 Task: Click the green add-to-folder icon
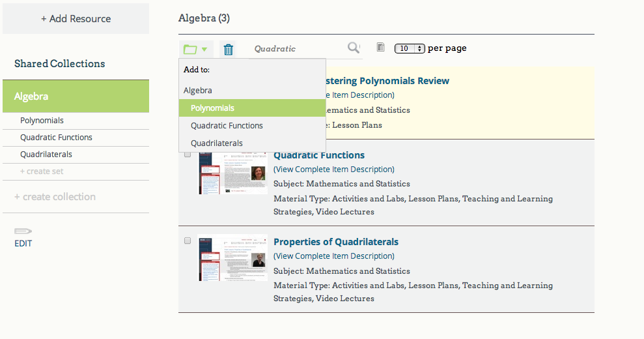click(195, 49)
